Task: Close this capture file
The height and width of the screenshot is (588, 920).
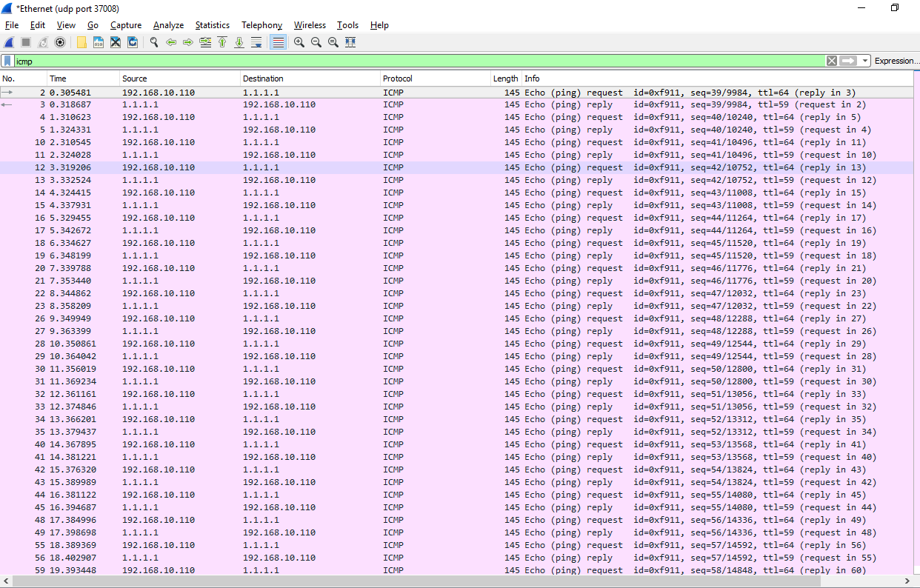Action: pyautogui.click(x=116, y=42)
